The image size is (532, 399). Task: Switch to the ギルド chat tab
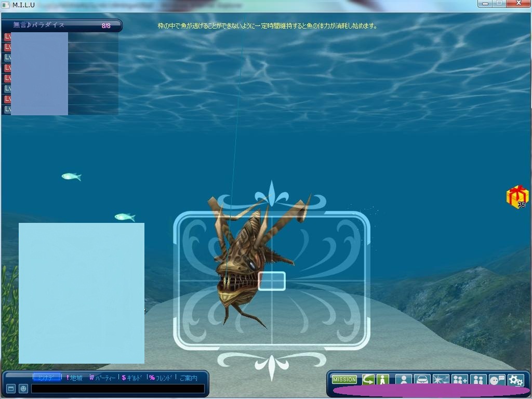(132, 378)
